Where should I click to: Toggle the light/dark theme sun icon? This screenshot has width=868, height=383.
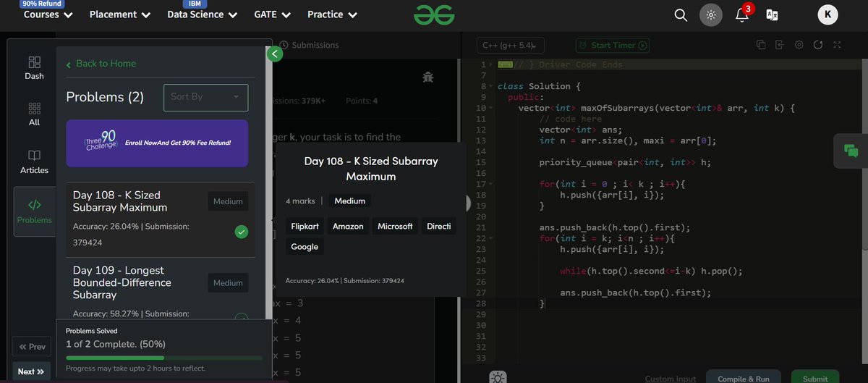[711, 14]
